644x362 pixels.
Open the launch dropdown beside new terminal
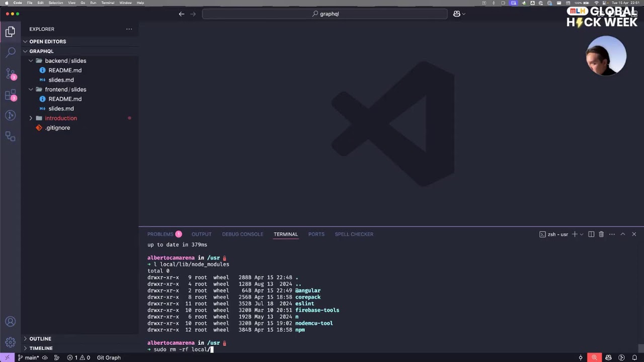(582, 234)
